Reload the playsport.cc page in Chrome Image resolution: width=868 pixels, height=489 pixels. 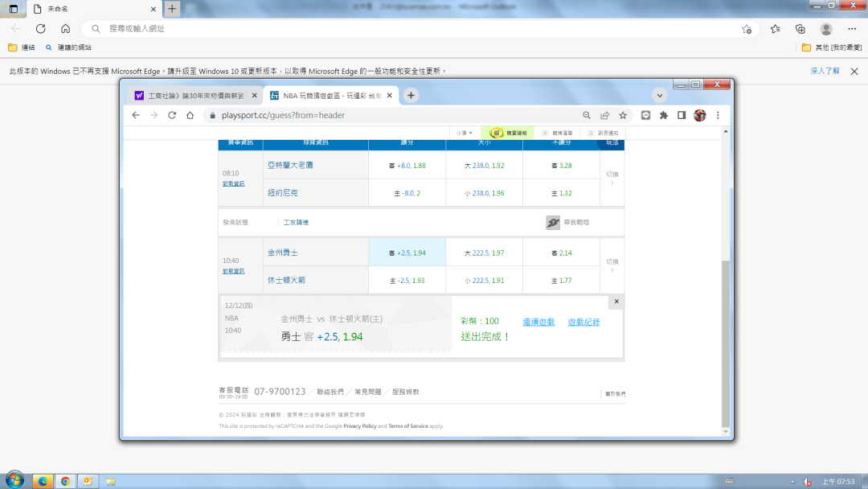(x=172, y=115)
